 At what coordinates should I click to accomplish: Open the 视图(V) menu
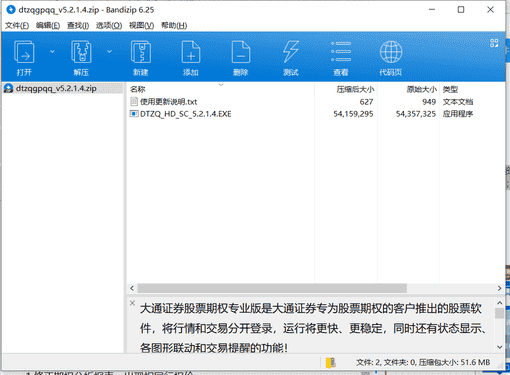[x=141, y=25]
